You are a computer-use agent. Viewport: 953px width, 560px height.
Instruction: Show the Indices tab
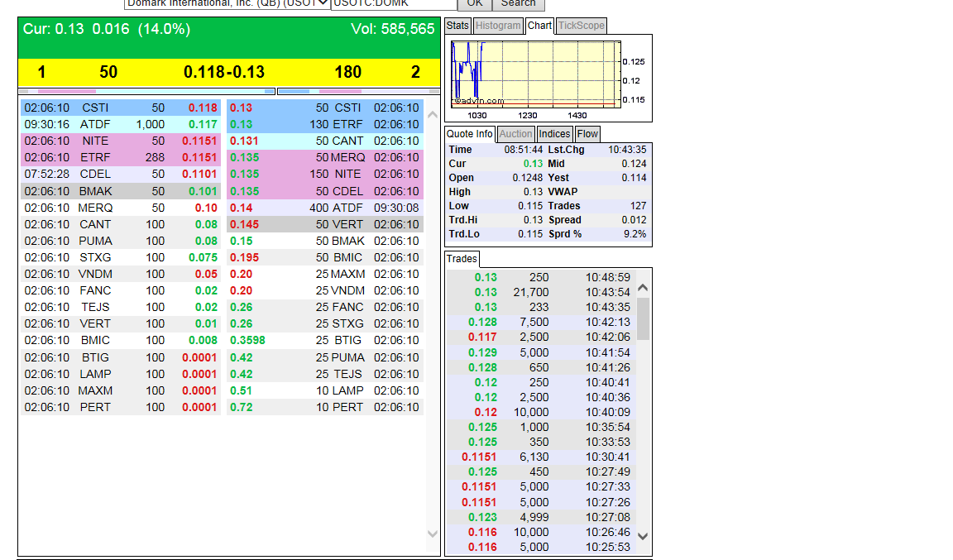554,134
